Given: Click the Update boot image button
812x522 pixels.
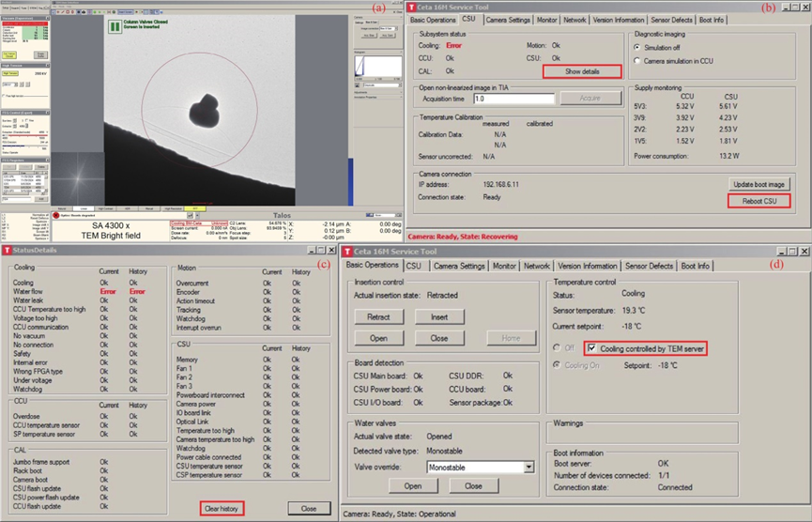Looking at the screenshot, I should (758, 183).
